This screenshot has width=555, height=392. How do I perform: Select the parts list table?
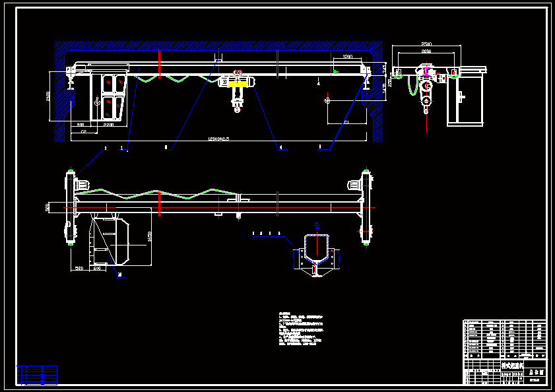tap(505, 339)
